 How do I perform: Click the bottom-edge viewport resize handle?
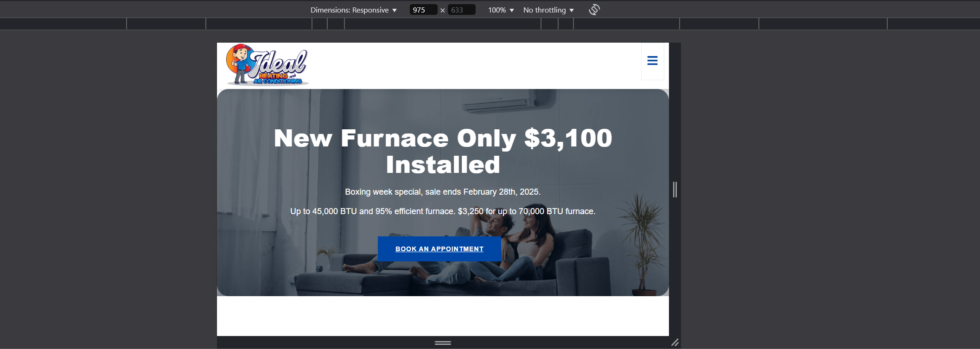point(443,343)
